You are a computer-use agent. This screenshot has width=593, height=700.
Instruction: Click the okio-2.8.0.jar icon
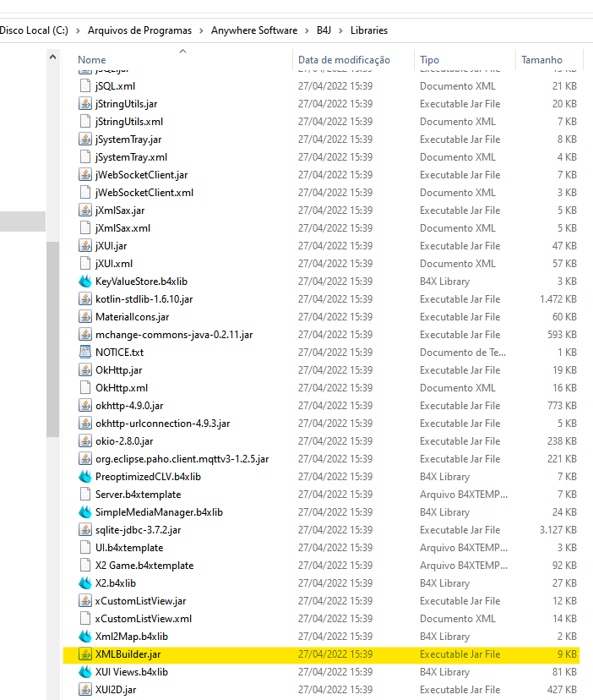pyautogui.click(x=84, y=441)
